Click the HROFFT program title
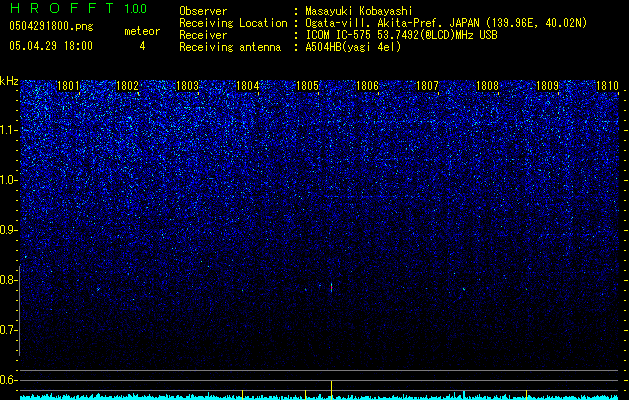Viewport: 629px width, 400px height. pos(63,8)
